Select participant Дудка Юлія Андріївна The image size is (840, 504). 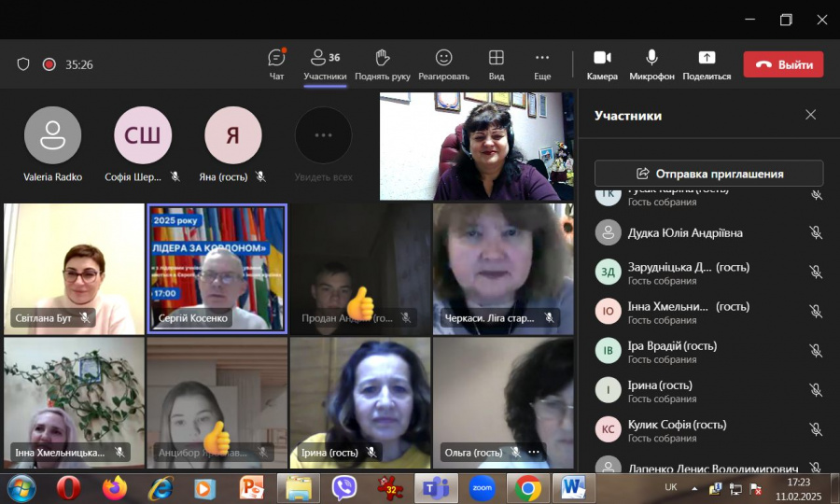click(x=708, y=233)
